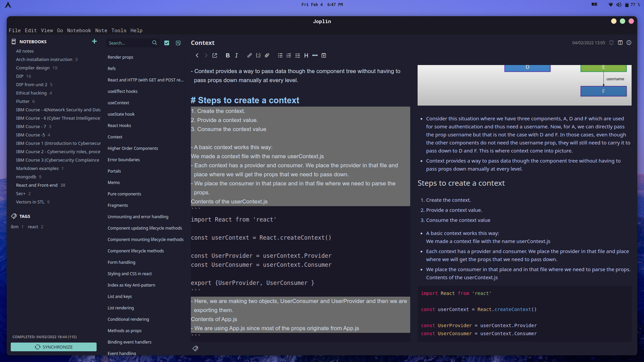Open the Notebook menu
Viewport: 644px width, 362px height.
coord(79,30)
